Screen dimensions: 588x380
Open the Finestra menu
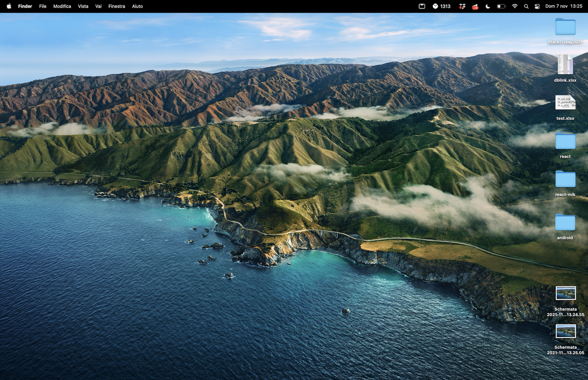117,6
